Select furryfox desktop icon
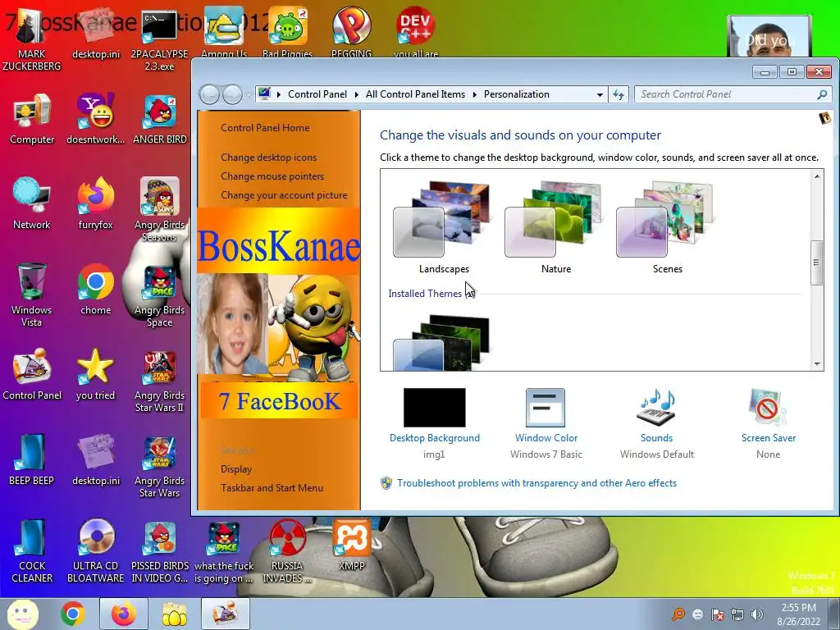 point(95,203)
